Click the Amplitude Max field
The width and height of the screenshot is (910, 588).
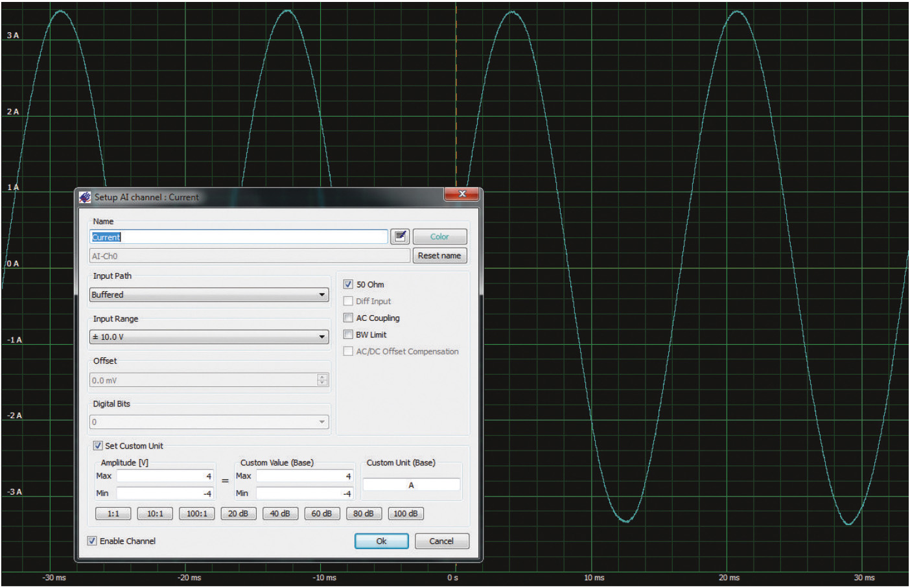coord(165,476)
